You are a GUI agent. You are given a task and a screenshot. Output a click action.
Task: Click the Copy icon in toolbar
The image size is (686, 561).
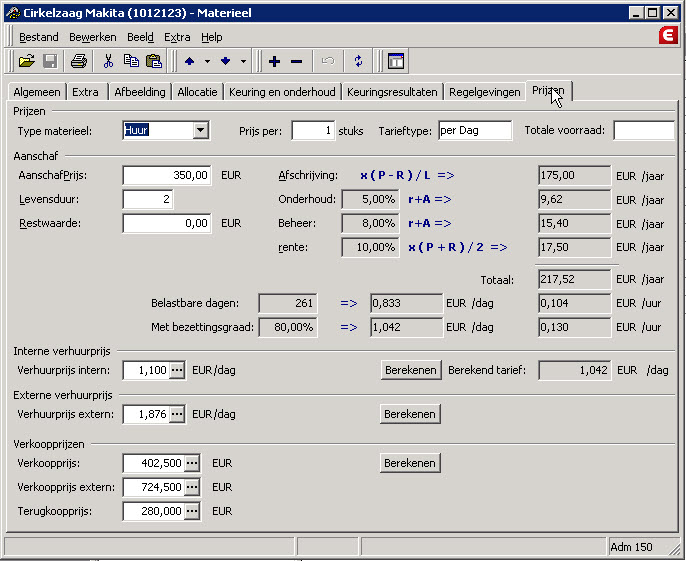131,61
